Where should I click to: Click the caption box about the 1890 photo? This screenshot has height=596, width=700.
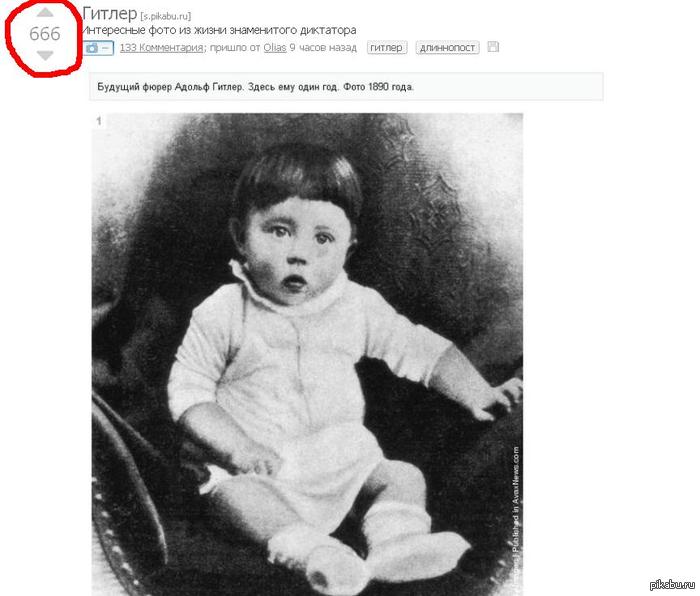coord(346,87)
